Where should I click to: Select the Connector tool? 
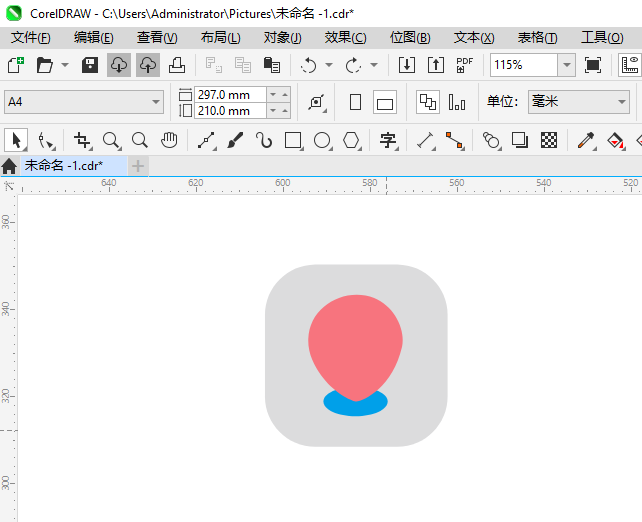coord(455,140)
